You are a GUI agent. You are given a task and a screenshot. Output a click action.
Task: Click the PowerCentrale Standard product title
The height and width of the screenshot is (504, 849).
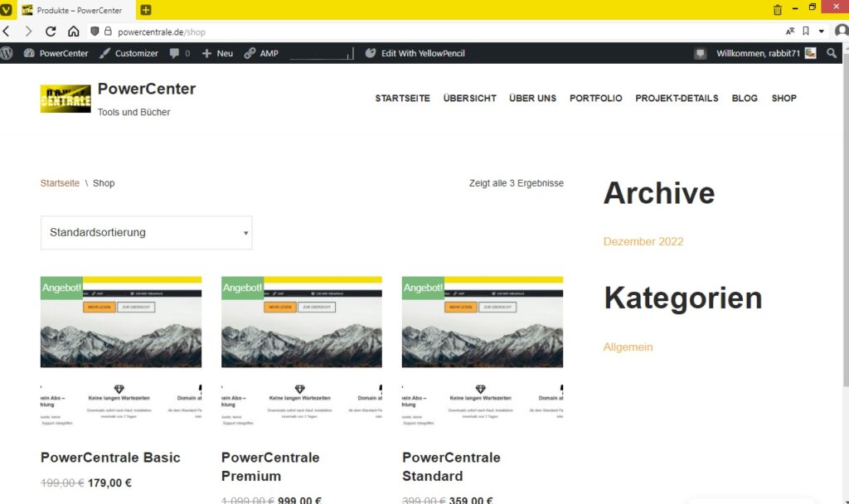(x=451, y=467)
